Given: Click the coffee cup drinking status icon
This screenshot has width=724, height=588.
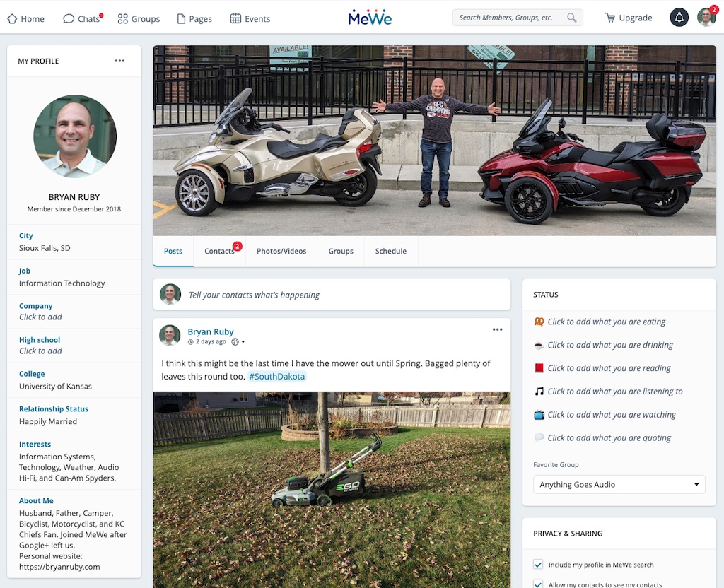Looking at the screenshot, I should coord(539,345).
